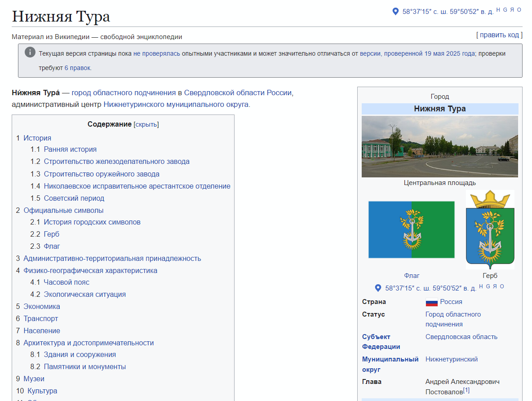Click править код edit link
The width and height of the screenshot is (532, 401).
tap(500, 35)
